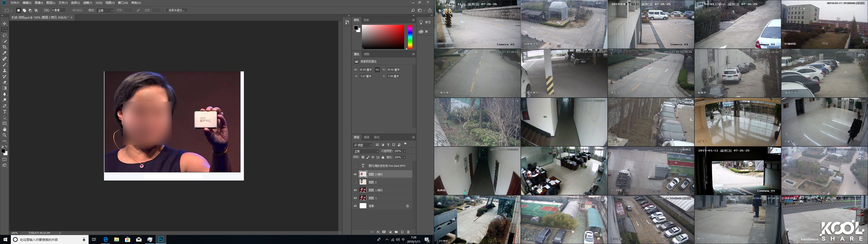Screen dimensions: 868x244
Task: Click the add layer style fx icon
Action: [x=378, y=232]
